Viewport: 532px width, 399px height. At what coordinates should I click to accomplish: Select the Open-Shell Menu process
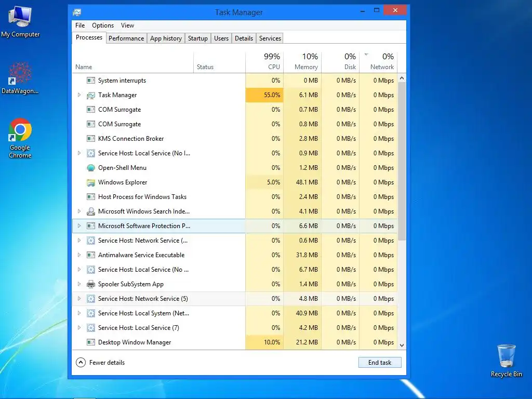pos(235,168)
